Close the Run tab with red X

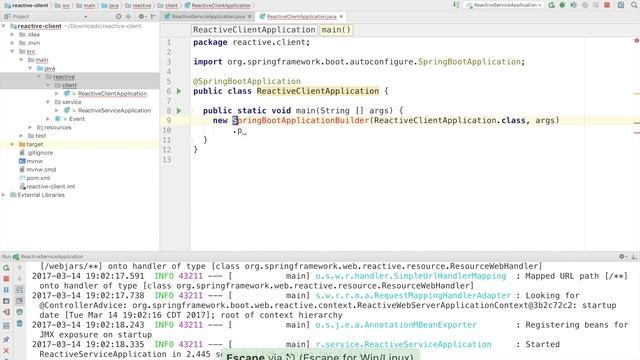pos(6,351)
